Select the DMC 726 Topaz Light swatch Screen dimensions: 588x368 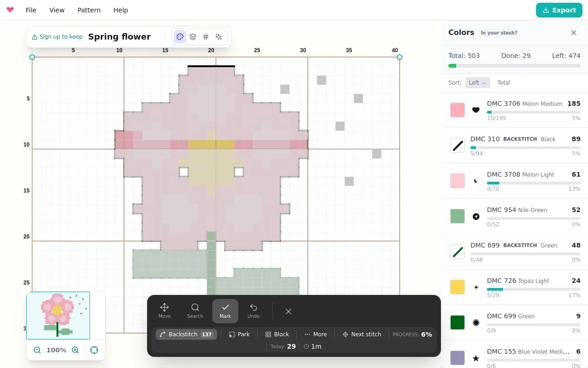458,287
